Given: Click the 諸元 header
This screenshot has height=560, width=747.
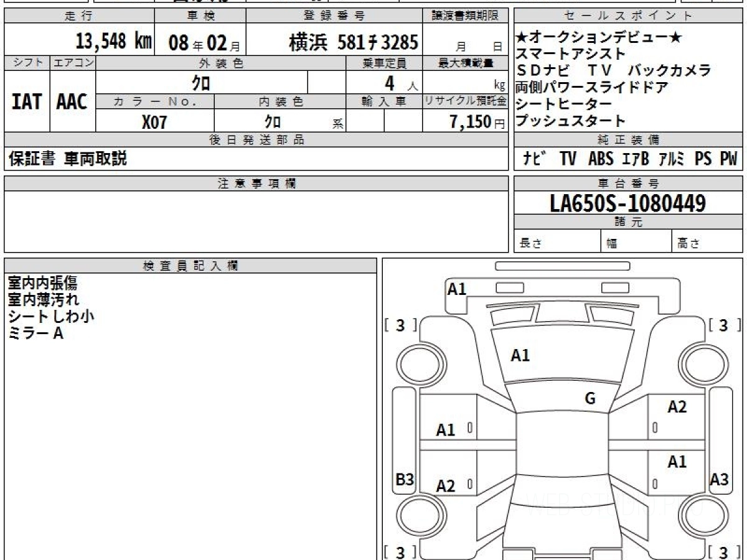Looking at the screenshot, I should click(629, 222).
